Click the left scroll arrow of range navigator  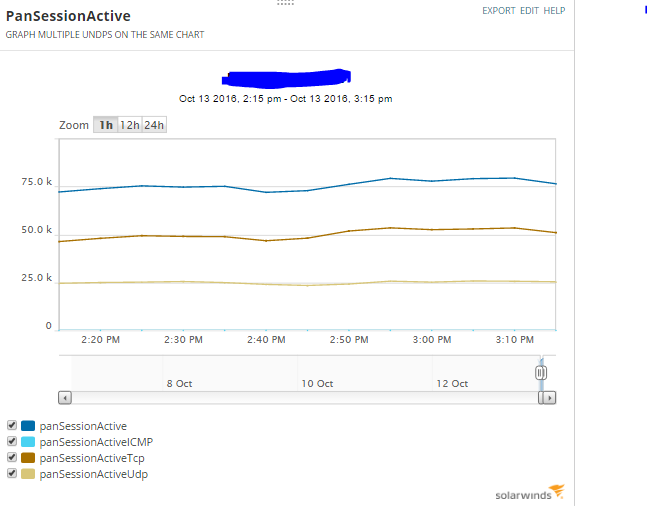(65, 398)
